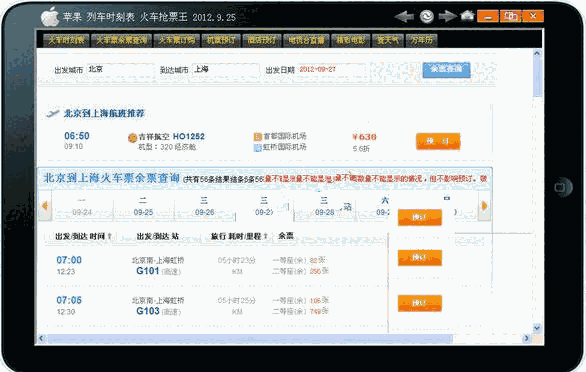
Task: Click the 虹桥国际机场 arrival airport icon
Action: point(257,148)
